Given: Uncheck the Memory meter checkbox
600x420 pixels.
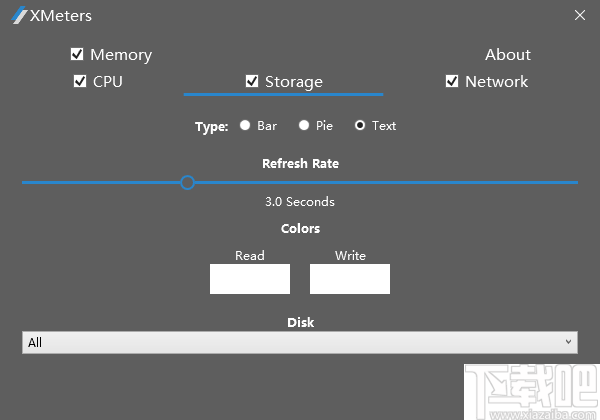Looking at the screenshot, I should point(77,54).
